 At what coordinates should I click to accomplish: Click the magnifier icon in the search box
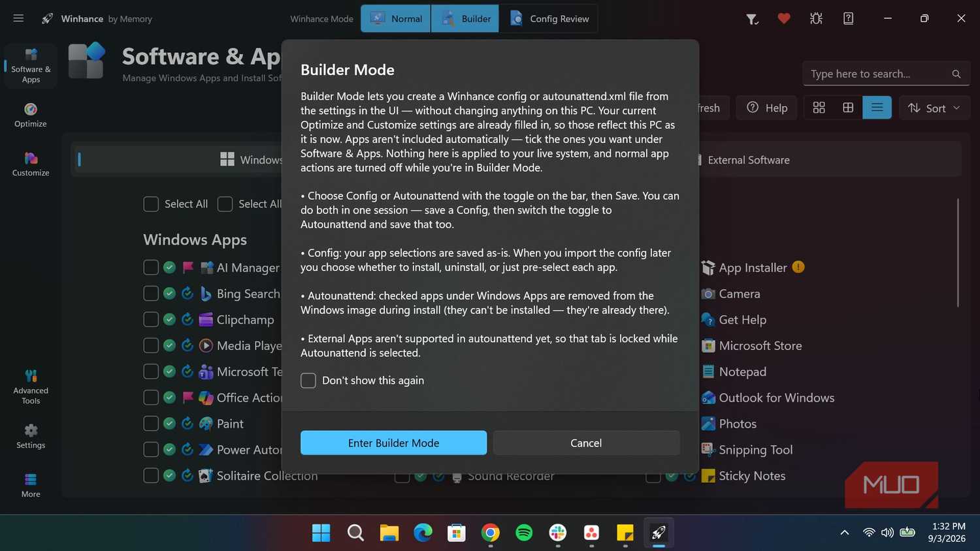point(956,74)
